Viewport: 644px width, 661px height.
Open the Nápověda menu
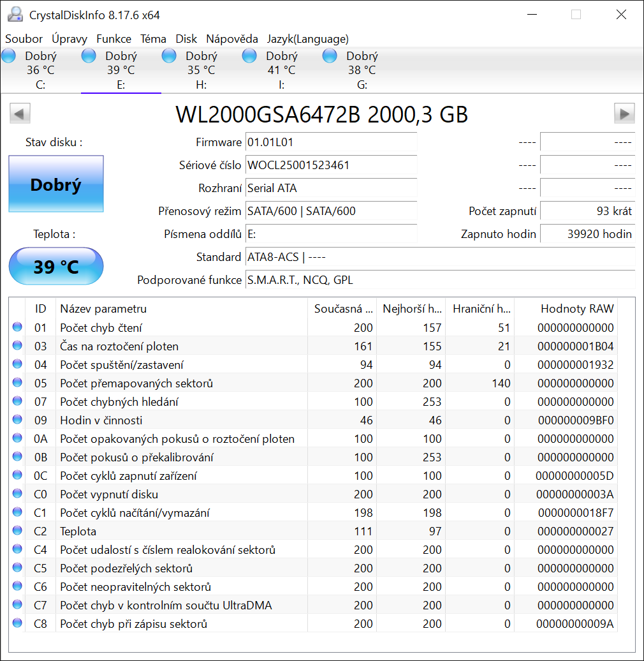click(232, 39)
